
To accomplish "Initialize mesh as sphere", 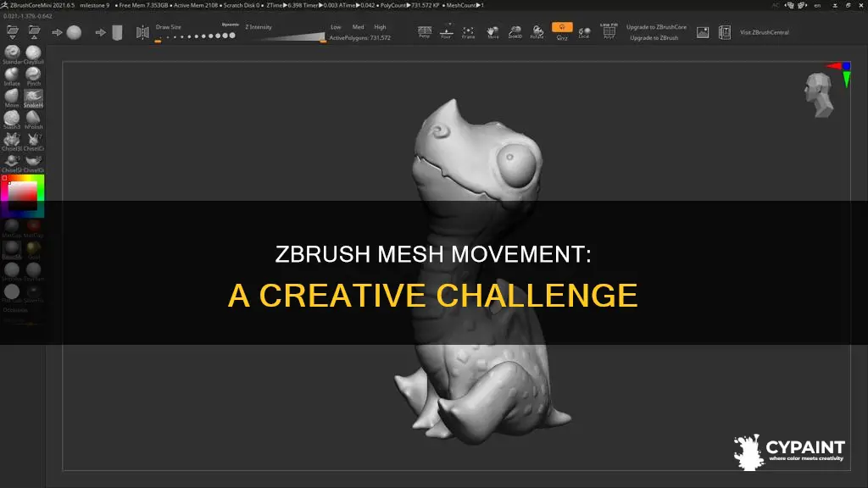I will [74, 33].
